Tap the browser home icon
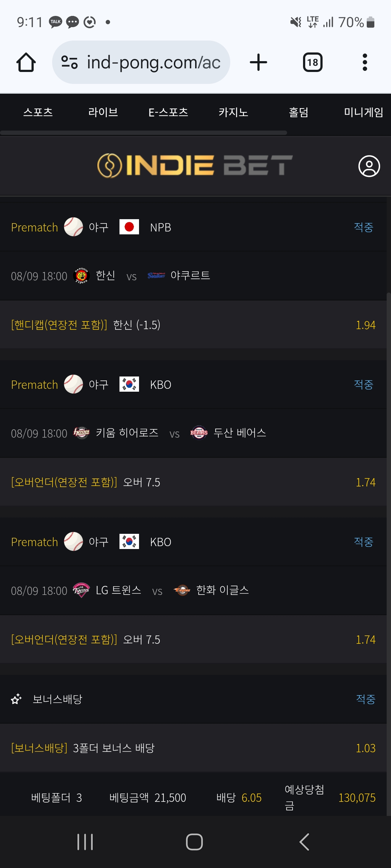Image resolution: width=391 pixels, height=868 pixels. [x=26, y=62]
